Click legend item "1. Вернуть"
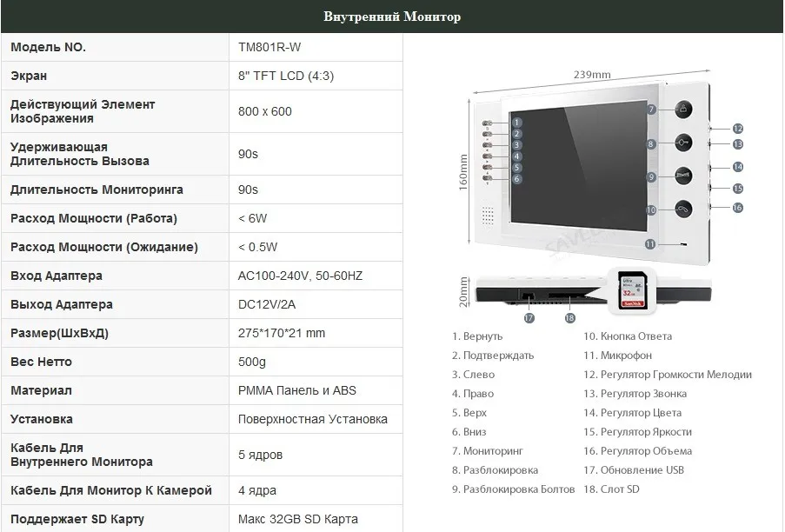This screenshot has height=532, width=785. pos(477,336)
